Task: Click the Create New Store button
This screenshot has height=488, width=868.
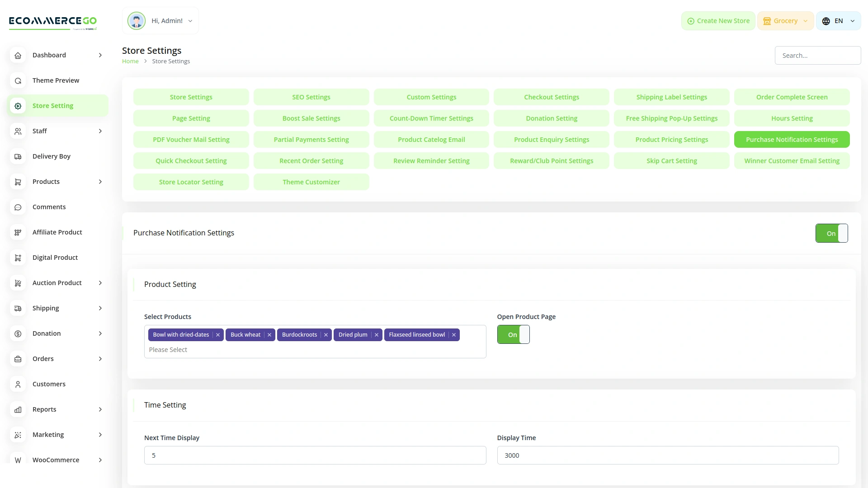Action: [718, 20]
